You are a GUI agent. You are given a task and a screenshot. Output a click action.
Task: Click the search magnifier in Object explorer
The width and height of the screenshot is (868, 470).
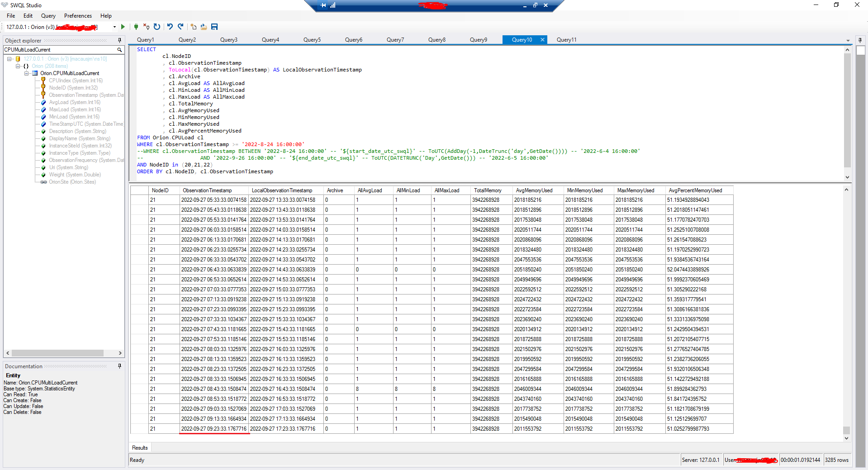[119, 50]
